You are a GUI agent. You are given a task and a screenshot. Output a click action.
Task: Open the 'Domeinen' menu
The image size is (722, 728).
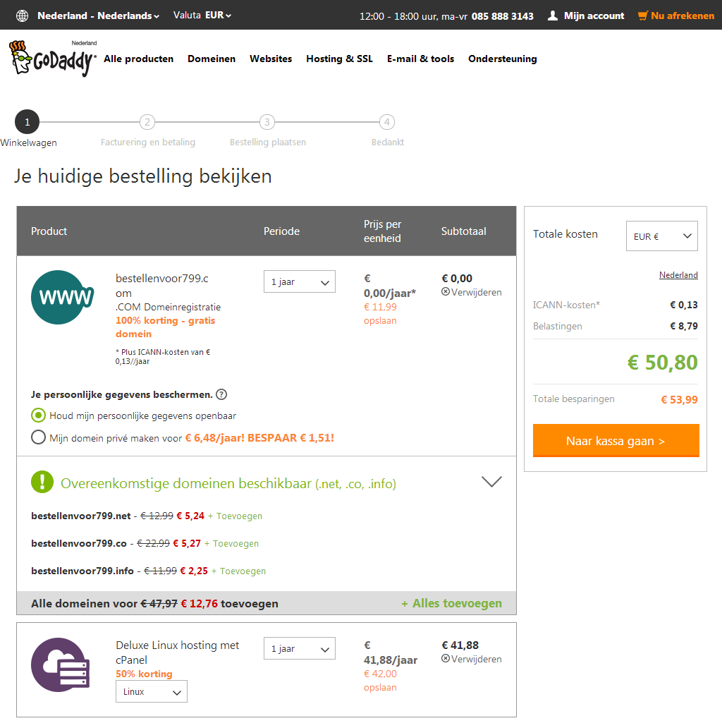pos(212,59)
